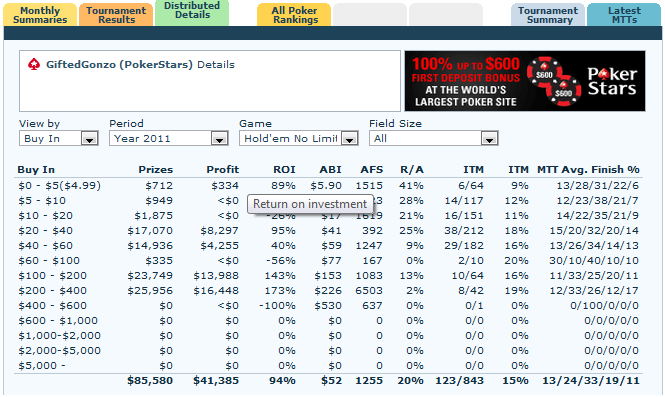Select the $400 - $600 buy-in row

pos(328,306)
